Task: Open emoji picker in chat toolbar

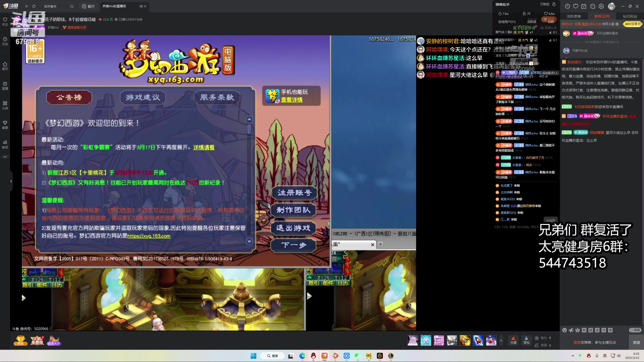Action: pos(565,330)
